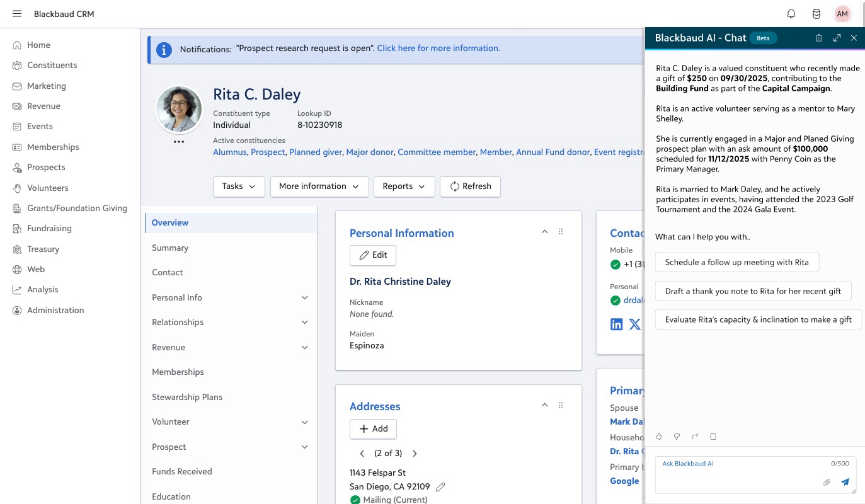
Task: Expand the Prospect section in record navigation
Action: pos(305,447)
